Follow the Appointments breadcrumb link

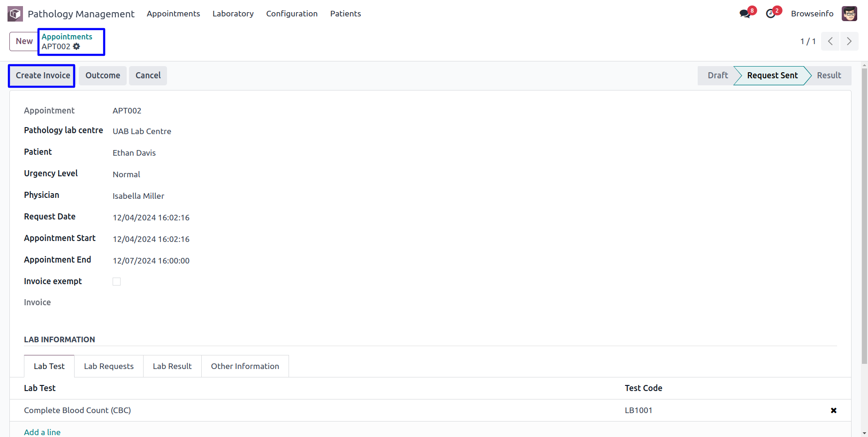[67, 37]
